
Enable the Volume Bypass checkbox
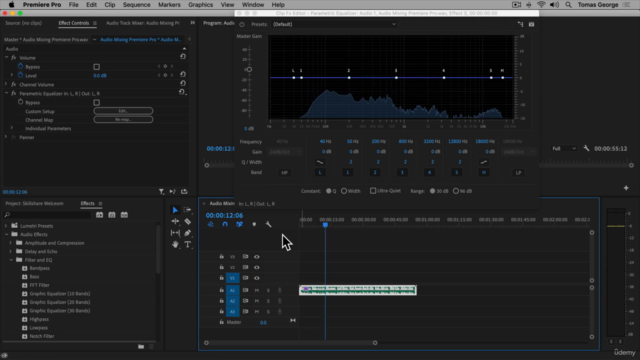[x=96, y=67]
